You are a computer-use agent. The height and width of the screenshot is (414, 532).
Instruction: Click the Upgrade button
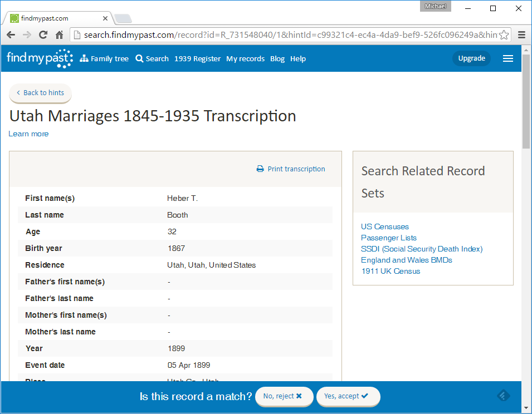[471, 58]
